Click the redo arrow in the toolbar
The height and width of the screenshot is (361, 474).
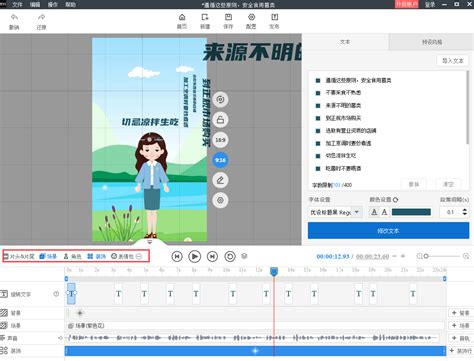[x=41, y=17]
